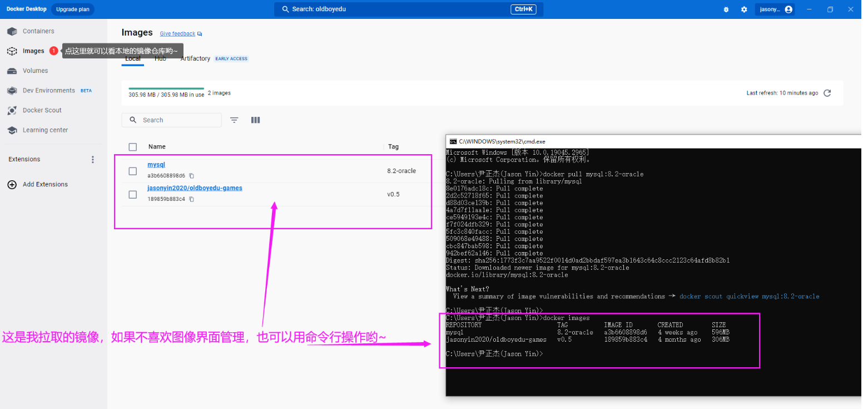Click the docker scout quickview link in cmd
868x409 pixels.
749,297
